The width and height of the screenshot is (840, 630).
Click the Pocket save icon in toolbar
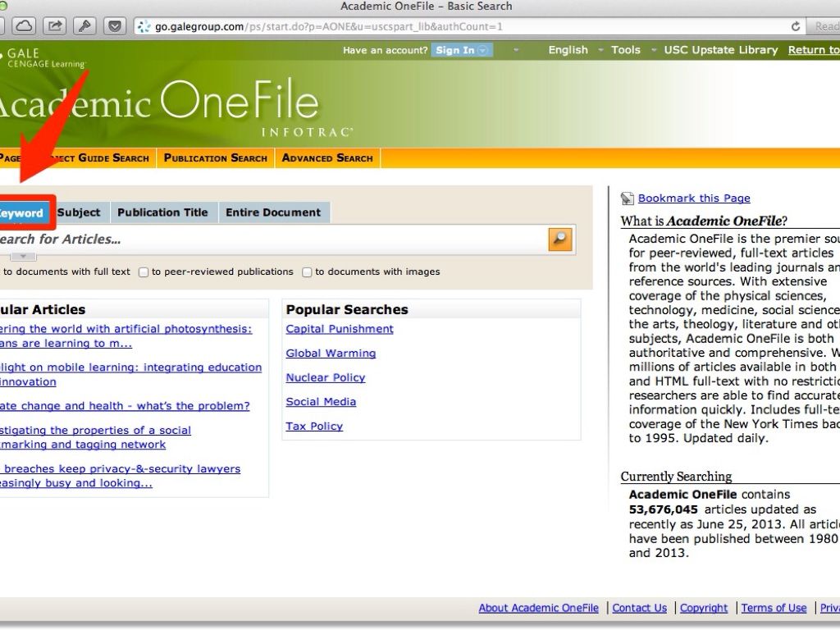(114, 26)
